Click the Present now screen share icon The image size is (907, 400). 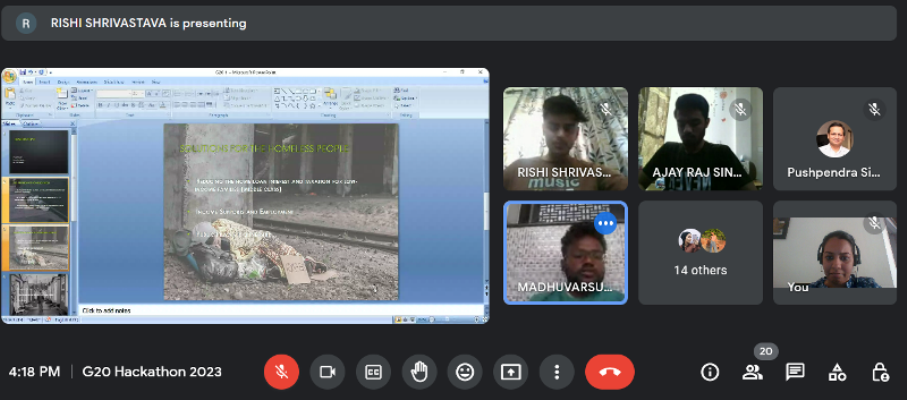click(x=510, y=371)
